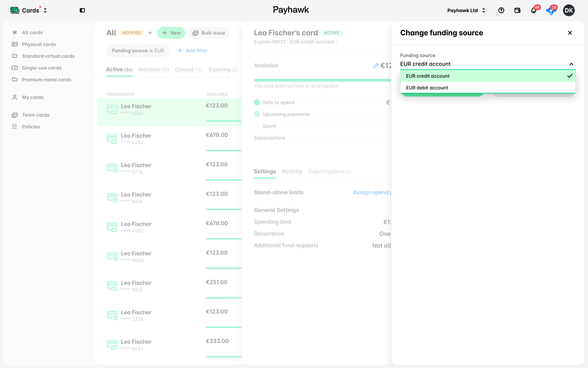This screenshot has width=588, height=368.
Task: Open Policies in sidebar
Action: (31, 127)
